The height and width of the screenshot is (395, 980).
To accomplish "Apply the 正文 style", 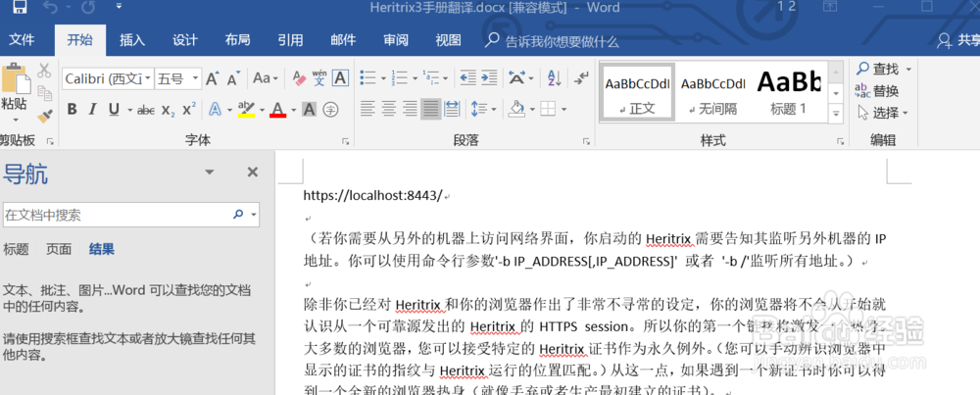I will pyautogui.click(x=637, y=92).
